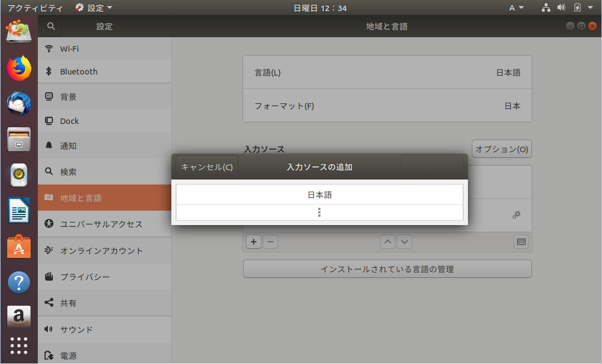The image size is (602, 364).
Task: Launch LibreOffice Writer from the dock
Action: 19,211
